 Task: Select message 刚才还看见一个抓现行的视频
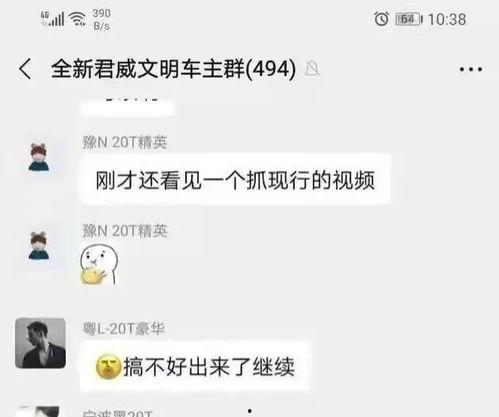pyautogui.click(x=235, y=179)
